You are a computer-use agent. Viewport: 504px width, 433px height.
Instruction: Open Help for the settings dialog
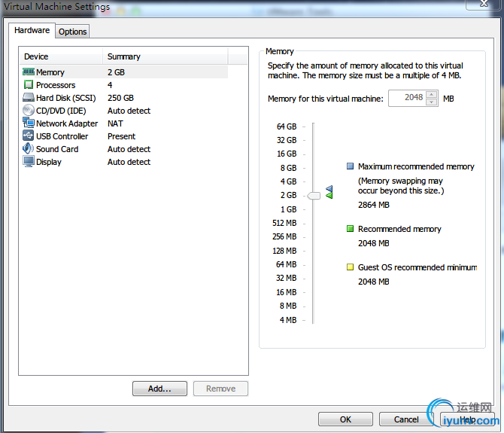(467, 419)
